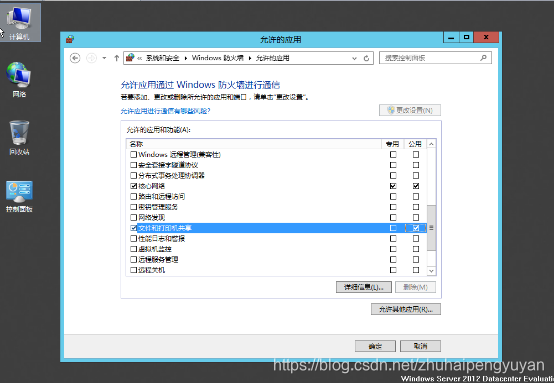Open the Recycle Bin (回收站) desktop icon
554x384 pixels.
[19, 137]
